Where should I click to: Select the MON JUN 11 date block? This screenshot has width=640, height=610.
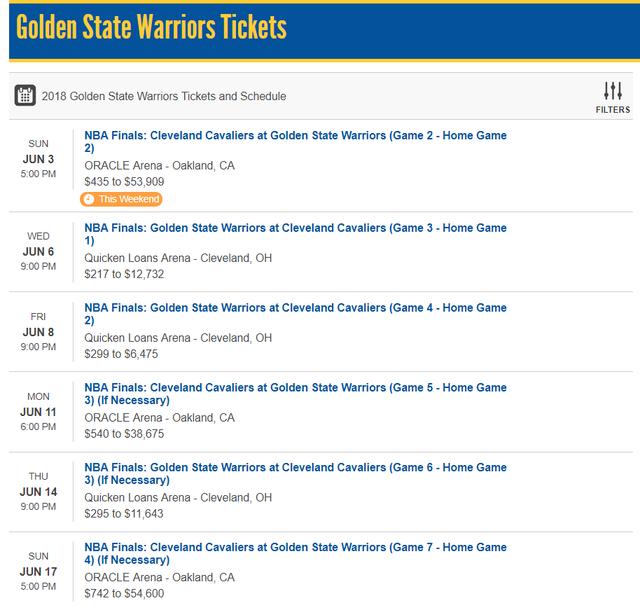[39, 411]
